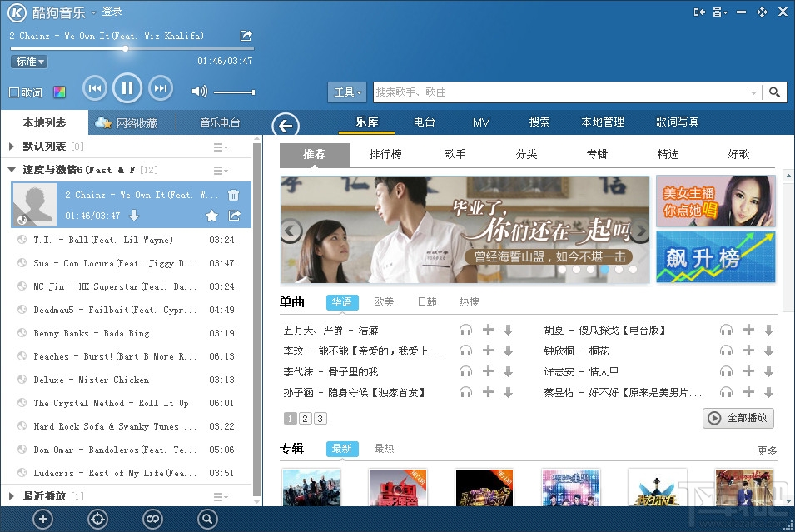
Task: Click 登录 to log in
Action: 112,12
